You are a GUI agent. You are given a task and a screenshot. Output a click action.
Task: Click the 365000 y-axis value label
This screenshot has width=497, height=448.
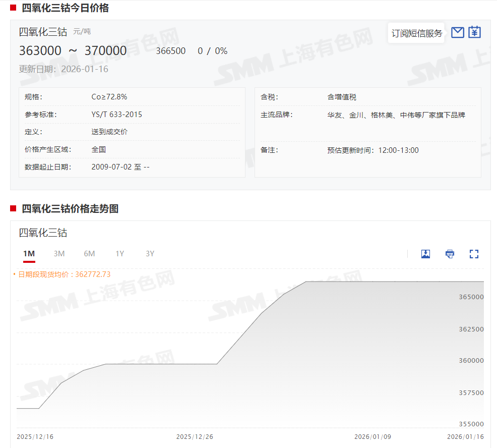(471, 297)
